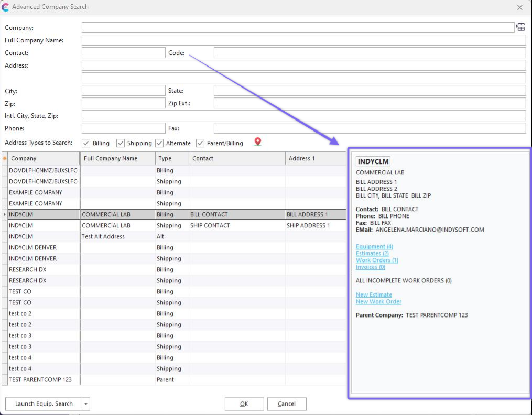
Task: Sort by the Company column header
Action: (x=43, y=158)
